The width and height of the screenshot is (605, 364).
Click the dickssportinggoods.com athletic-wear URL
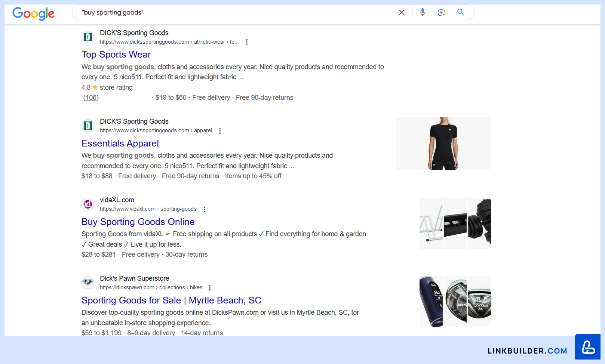point(169,42)
